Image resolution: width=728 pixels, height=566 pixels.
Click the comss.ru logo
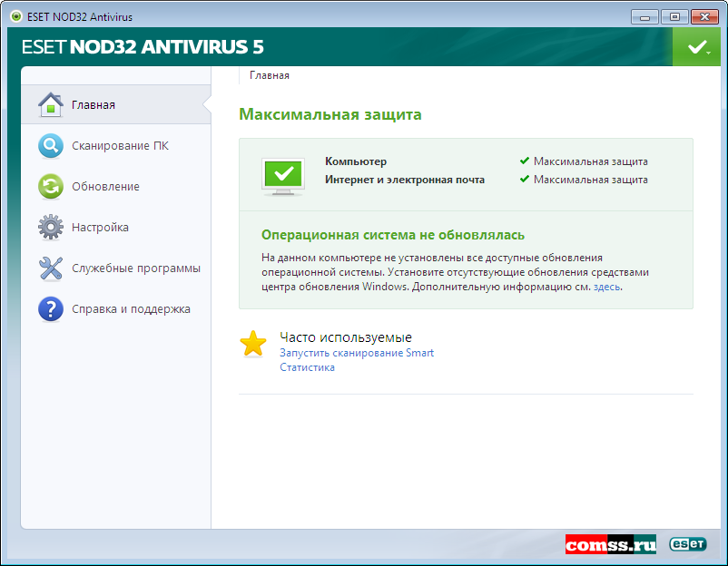612,543
